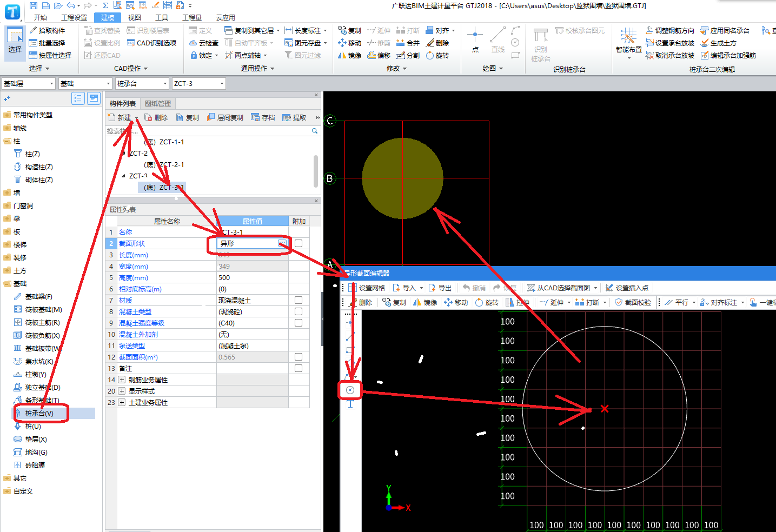Viewport: 776px width, 532px height.
Task: Select 独立基础(D) in the tree
Action: click(43, 387)
